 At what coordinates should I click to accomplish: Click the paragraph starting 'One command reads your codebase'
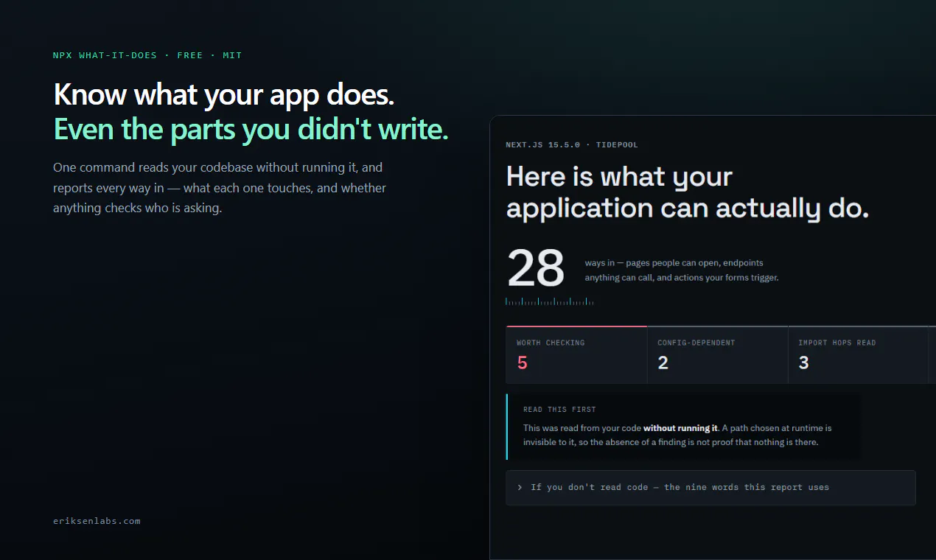click(220, 188)
